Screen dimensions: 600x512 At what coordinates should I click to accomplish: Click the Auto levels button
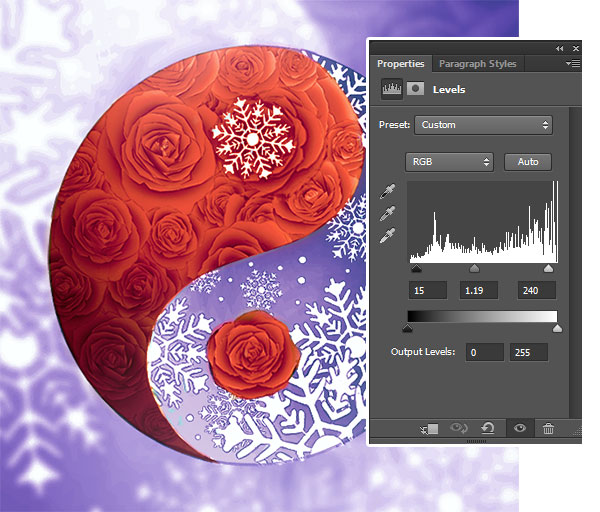pyautogui.click(x=528, y=162)
